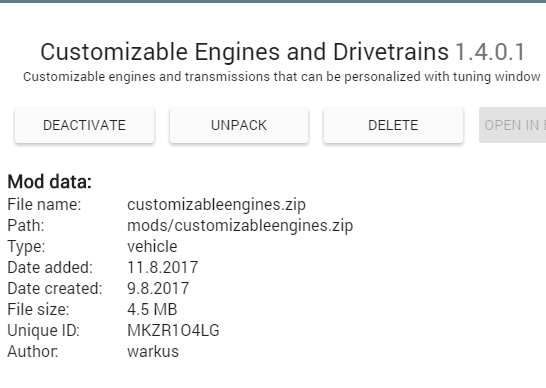Click the 11.8.2017 date added value
The width and height of the screenshot is (546, 388).
pyautogui.click(x=163, y=267)
